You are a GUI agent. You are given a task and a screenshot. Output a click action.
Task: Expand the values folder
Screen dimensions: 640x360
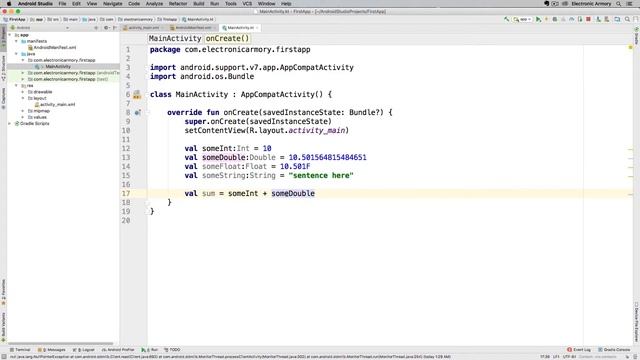(x=23, y=117)
